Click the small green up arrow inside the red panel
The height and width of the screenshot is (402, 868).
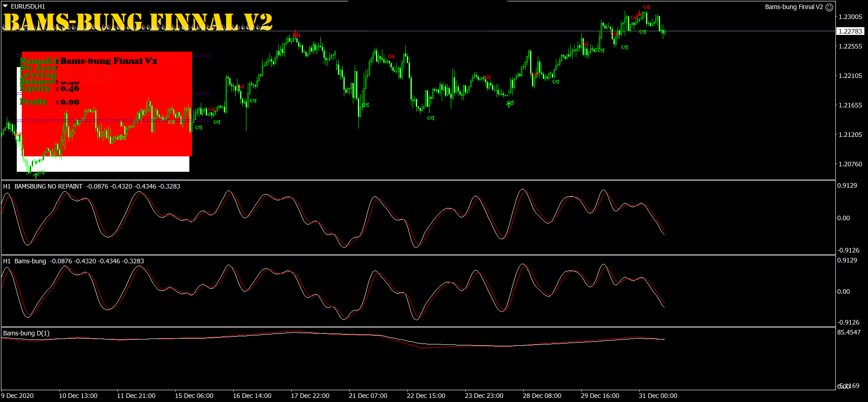(x=121, y=138)
